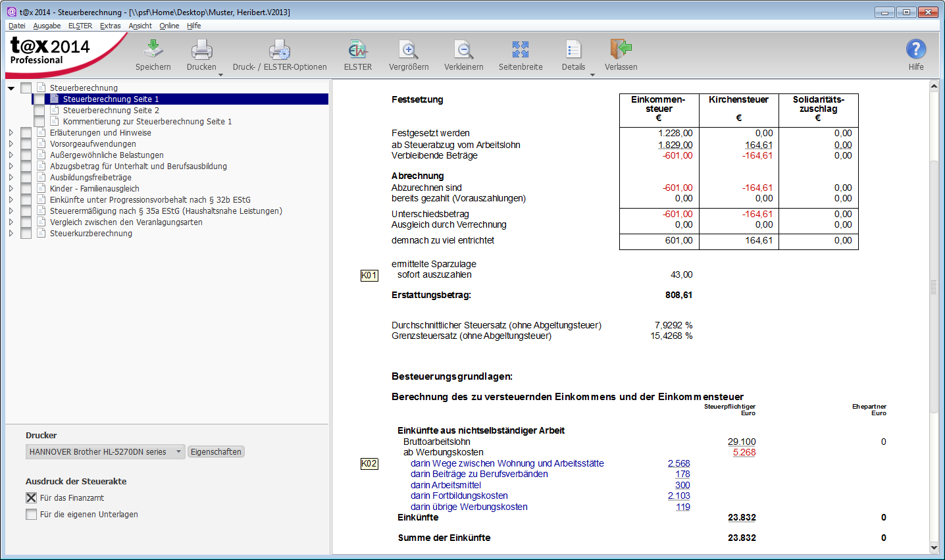Image resolution: width=945 pixels, height=560 pixels.
Task: Zoom in with Vergrößern icon
Action: [409, 49]
